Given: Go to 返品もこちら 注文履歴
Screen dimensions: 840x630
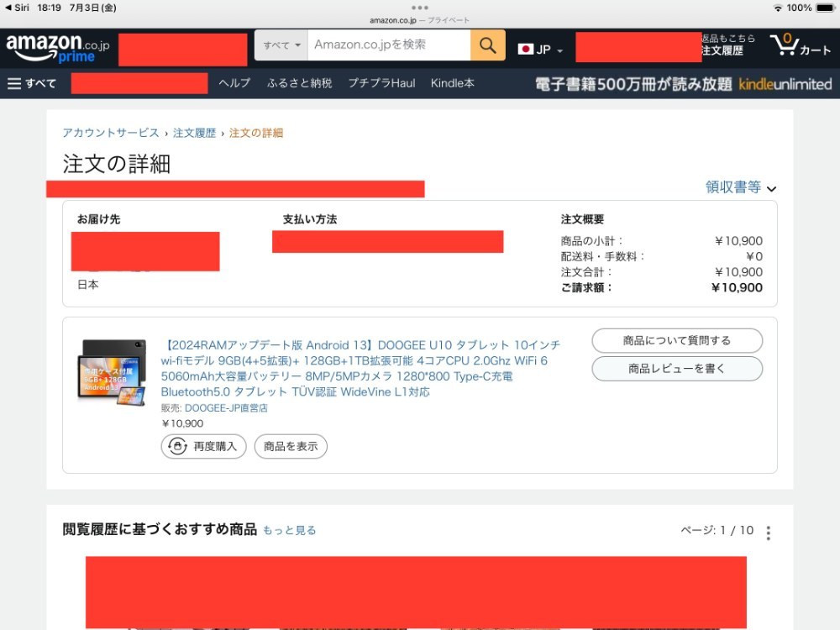Looking at the screenshot, I should (728, 45).
